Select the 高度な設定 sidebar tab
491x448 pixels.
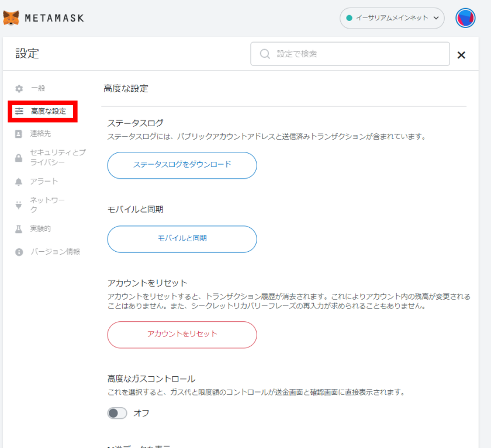(x=49, y=111)
